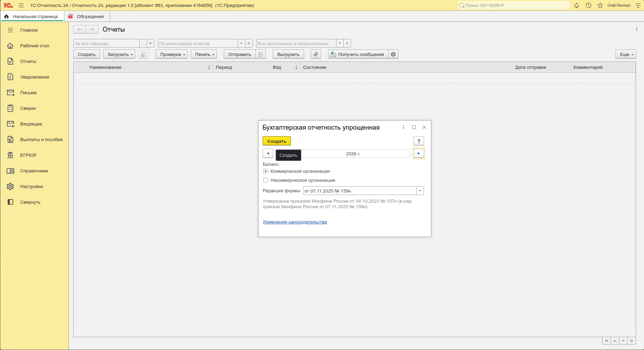Click the period filter input field
Image resolution: width=644 pixels, height=350 pixels.
[107, 43]
